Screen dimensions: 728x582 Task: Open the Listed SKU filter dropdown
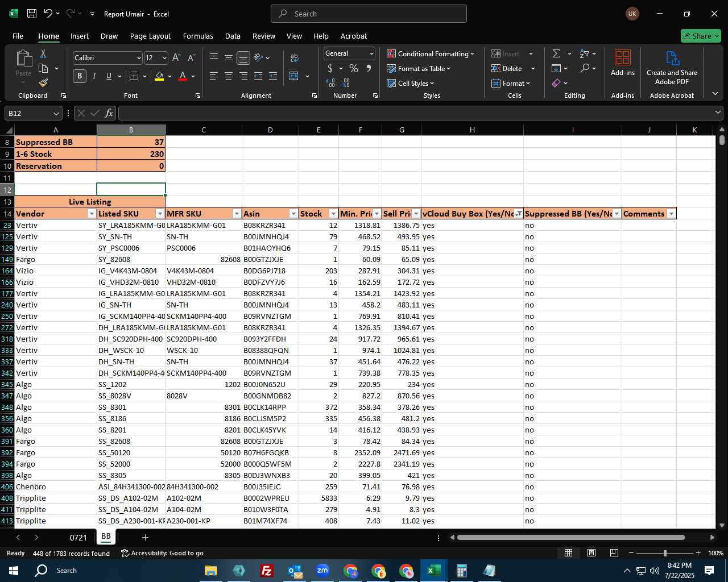(x=160, y=214)
